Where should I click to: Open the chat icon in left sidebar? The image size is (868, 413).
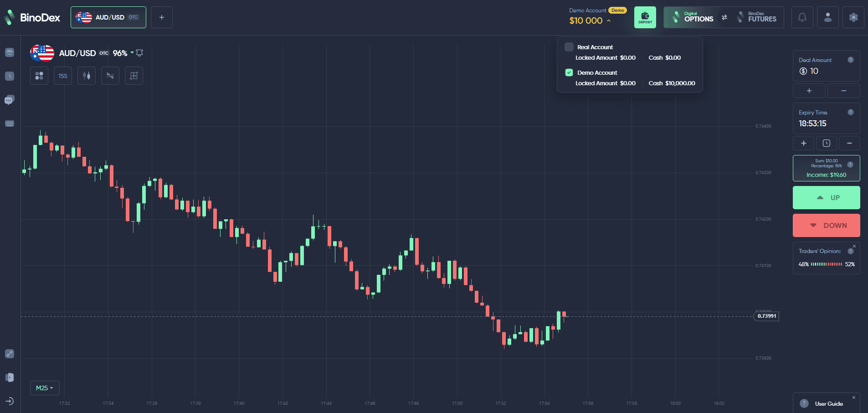pos(10,100)
